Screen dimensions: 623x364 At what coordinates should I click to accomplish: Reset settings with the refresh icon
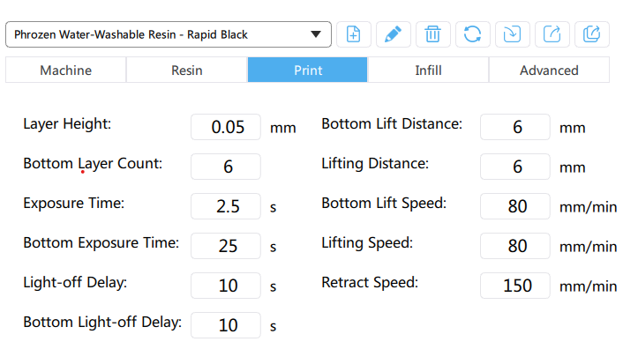pos(472,34)
